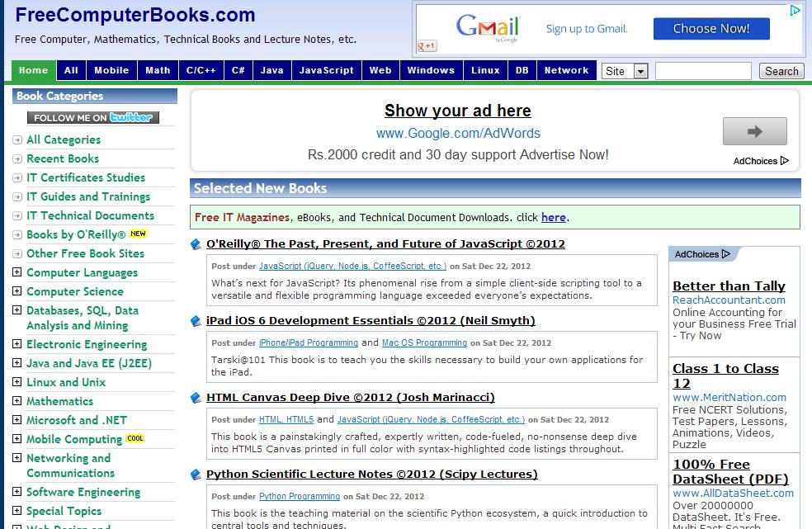Open www.Google.com/AdWords ad link
Screen dimensions: 812x529
pos(458,133)
